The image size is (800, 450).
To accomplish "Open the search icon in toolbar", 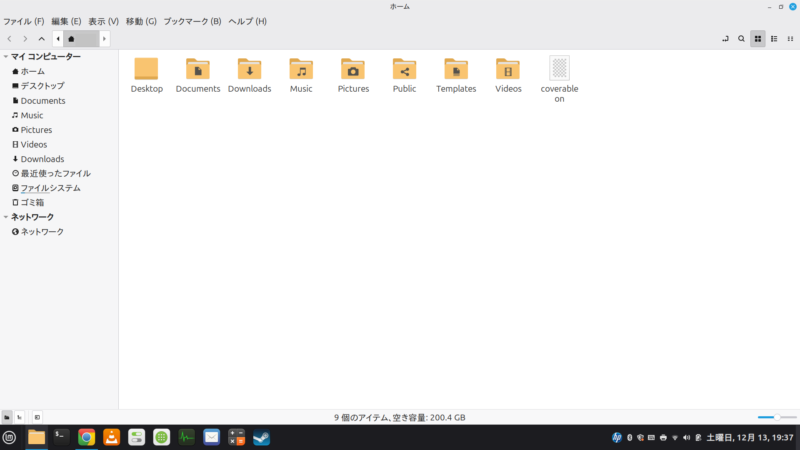I will (741, 38).
